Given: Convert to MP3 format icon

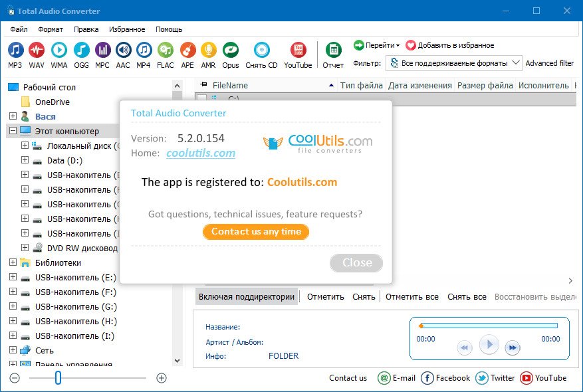Looking at the screenshot, I should (x=15, y=50).
